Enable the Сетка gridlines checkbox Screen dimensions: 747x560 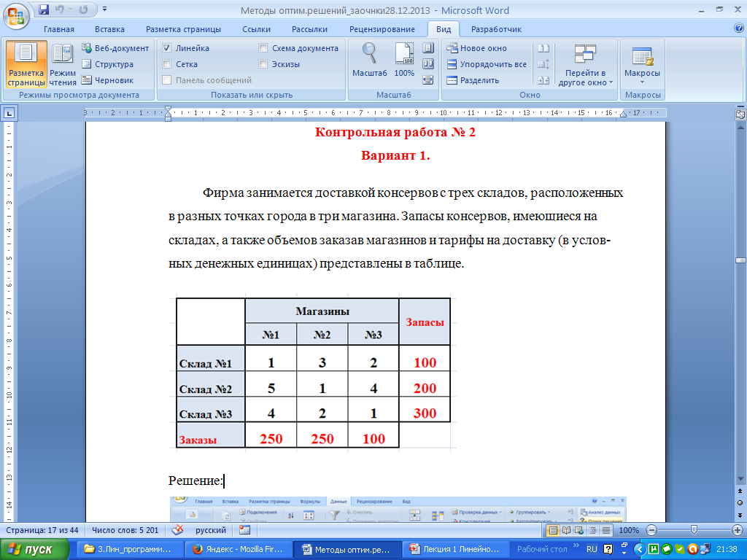(167, 64)
